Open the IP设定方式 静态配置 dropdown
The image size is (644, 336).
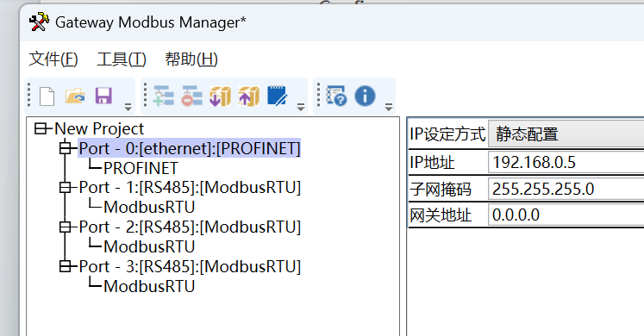pyautogui.click(x=566, y=134)
